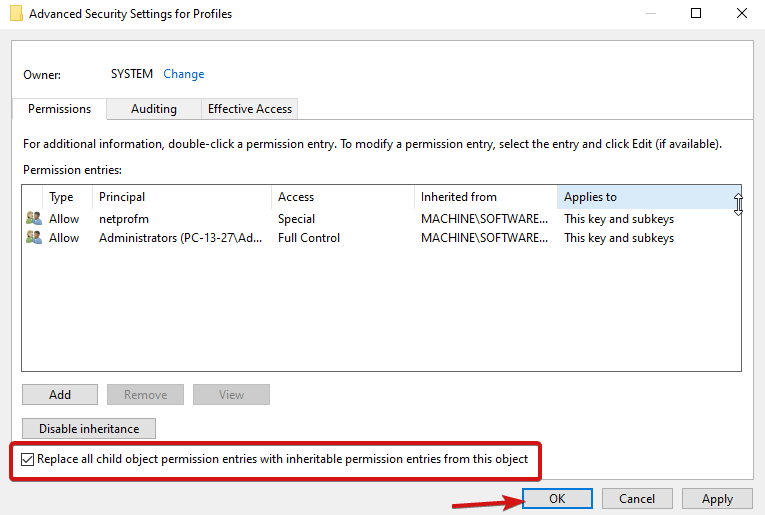The width and height of the screenshot is (765, 515).
Task: Maximize the Advanced Security Settings window
Action: point(696,13)
